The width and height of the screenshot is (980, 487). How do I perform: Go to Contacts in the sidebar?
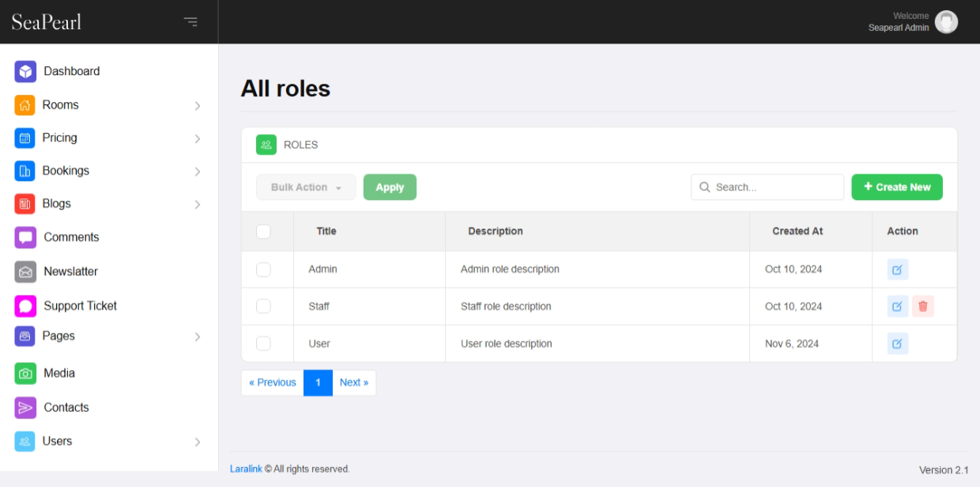66,408
